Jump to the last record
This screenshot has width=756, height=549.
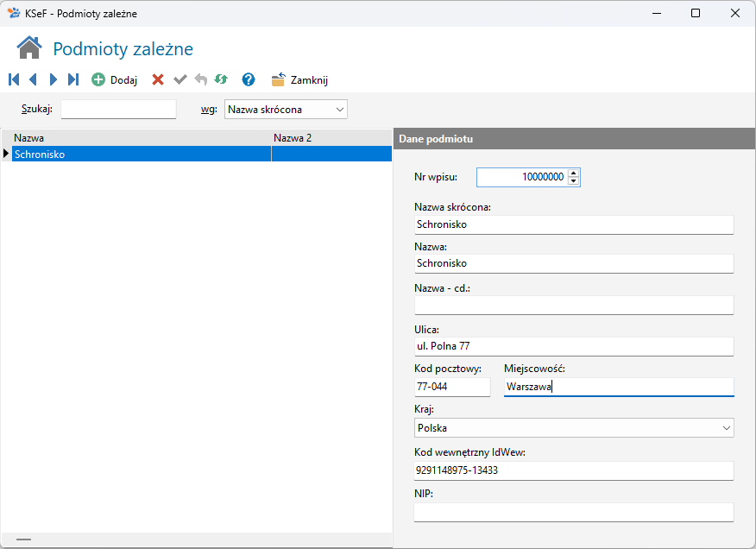[73, 79]
